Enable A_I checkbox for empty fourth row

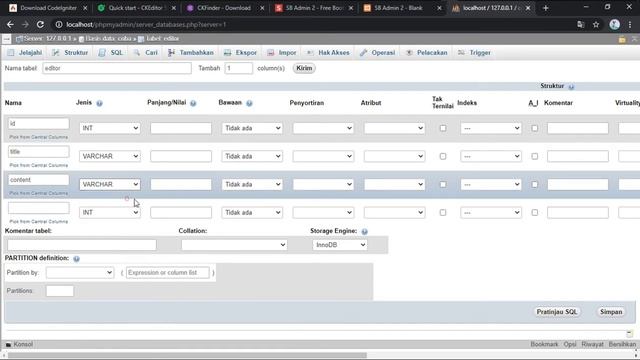[534, 213]
